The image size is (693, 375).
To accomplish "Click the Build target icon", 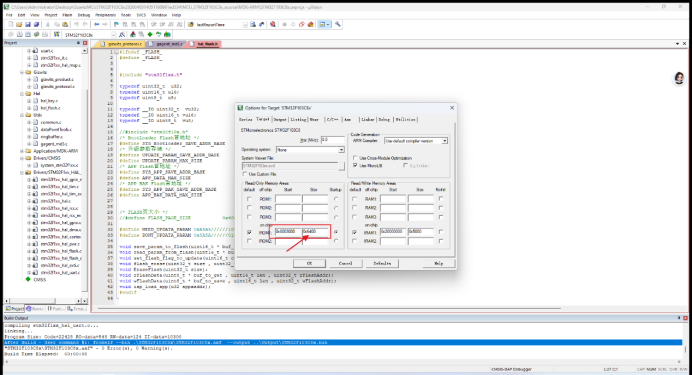I will click(19, 34).
